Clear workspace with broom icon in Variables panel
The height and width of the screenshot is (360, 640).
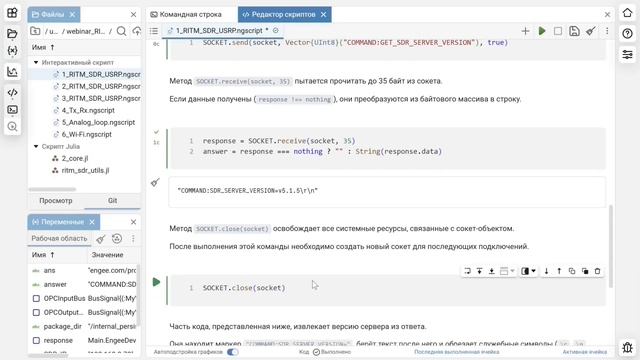tap(101, 239)
